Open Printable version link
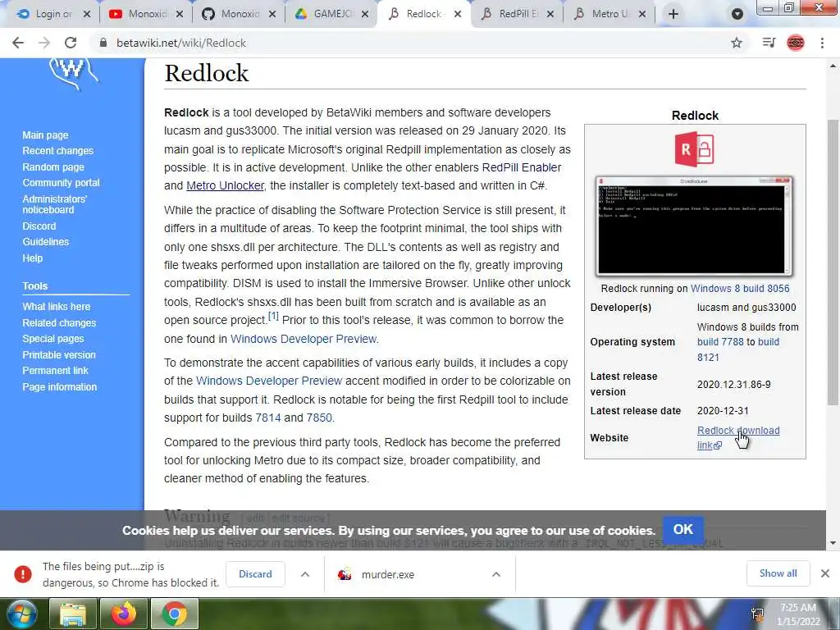Image resolution: width=840 pixels, height=630 pixels. [59, 354]
